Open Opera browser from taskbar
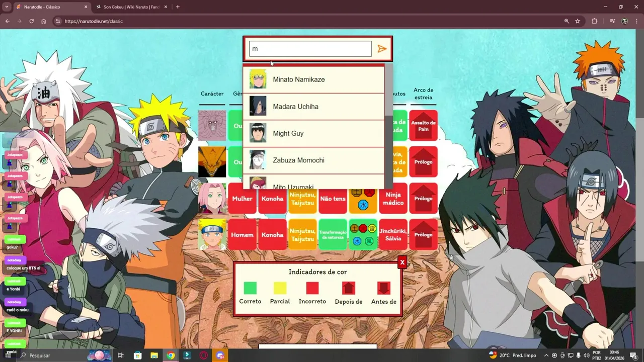The image size is (644, 362). [x=204, y=355]
